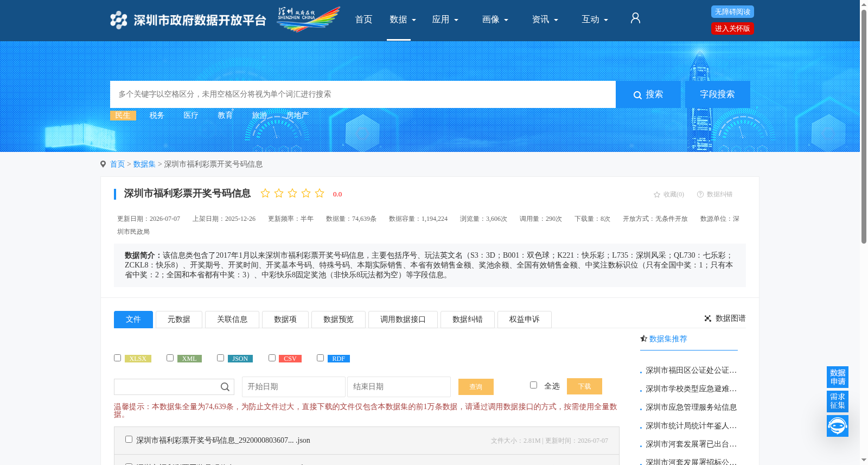Image resolution: width=868 pixels, height=465 pixels.
Task: Open recommended 深圳市应急管理服务站信息 dataset
Action: (691, 407)
